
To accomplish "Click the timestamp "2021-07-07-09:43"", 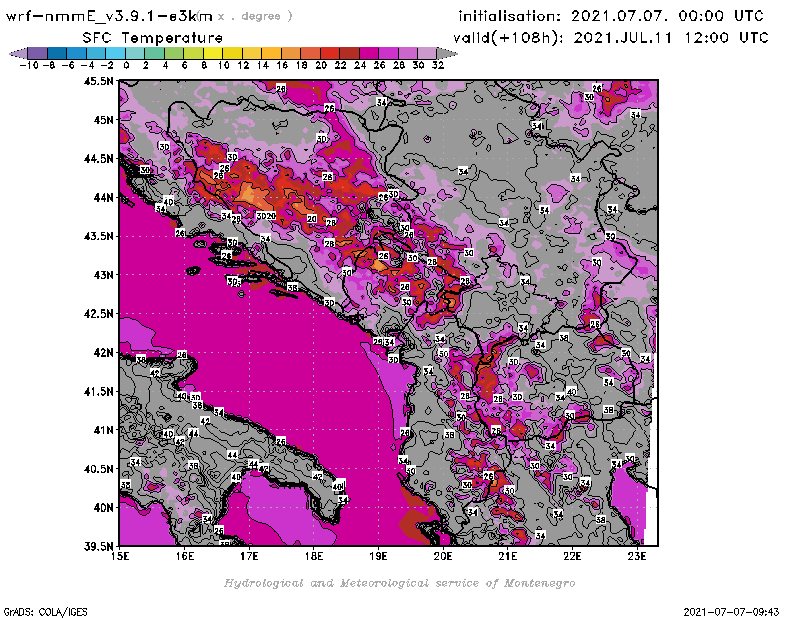I will pyautogui.click(x=732, y=612).
